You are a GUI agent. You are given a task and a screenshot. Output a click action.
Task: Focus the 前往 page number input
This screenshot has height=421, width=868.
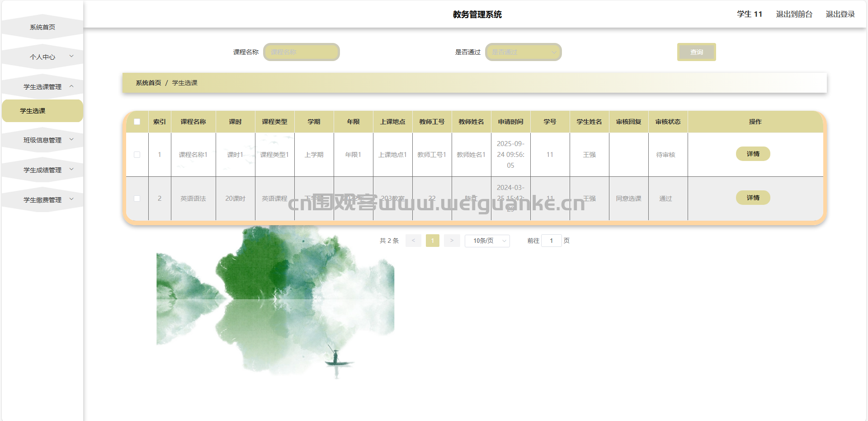click(552, 241)
